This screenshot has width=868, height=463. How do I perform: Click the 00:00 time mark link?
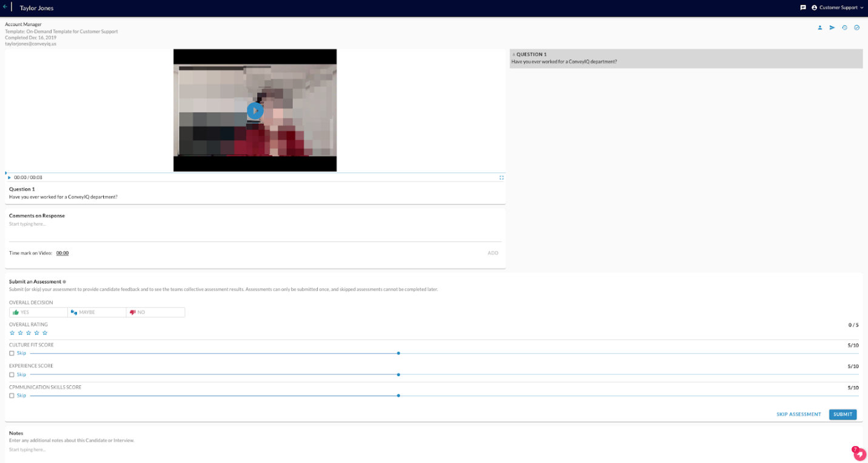point(62,253)
